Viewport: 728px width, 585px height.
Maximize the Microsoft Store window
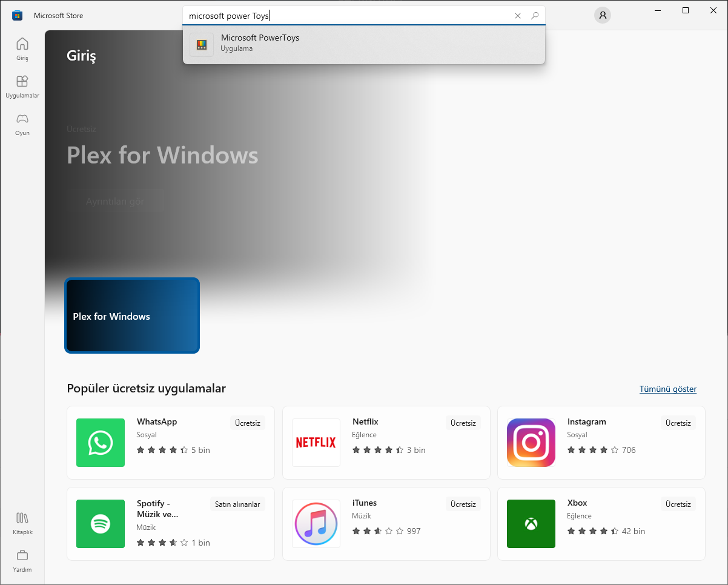click(x=686, y=10)
